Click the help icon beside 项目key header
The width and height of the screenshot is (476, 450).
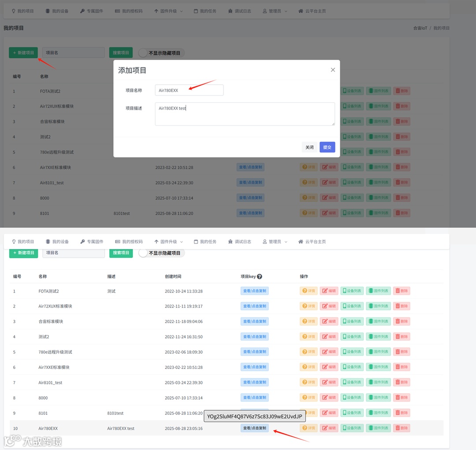point(260,276)
